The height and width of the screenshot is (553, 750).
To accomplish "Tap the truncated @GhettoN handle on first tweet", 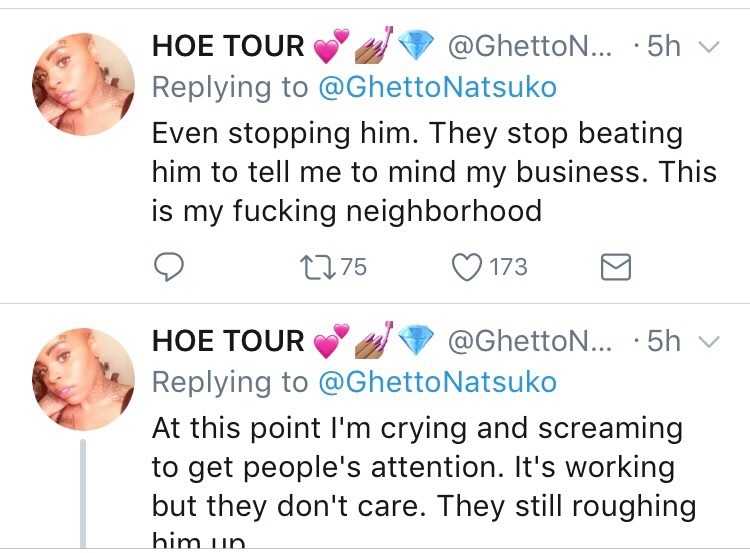I will coord(531,46).
